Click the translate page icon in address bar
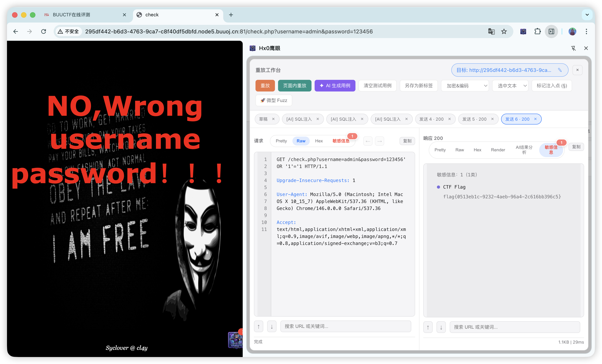 point(491,31)
